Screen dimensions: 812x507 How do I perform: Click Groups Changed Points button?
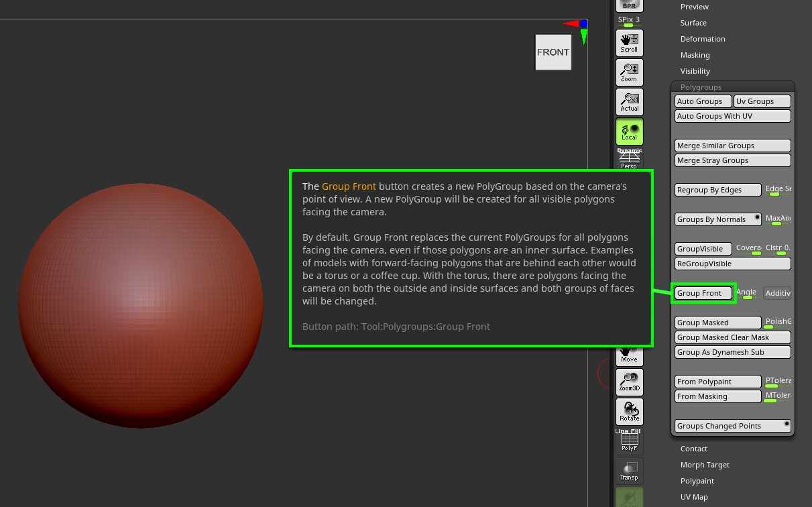coord(733,426)
